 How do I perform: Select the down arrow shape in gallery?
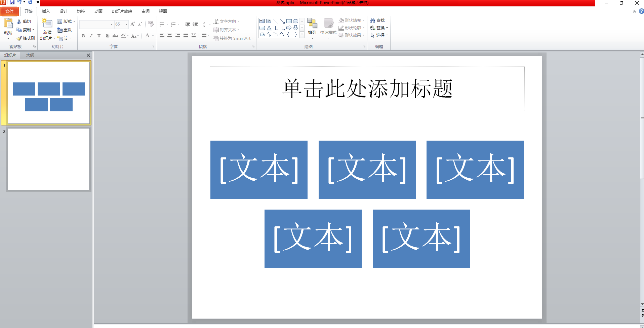click(x=296, y=28)
